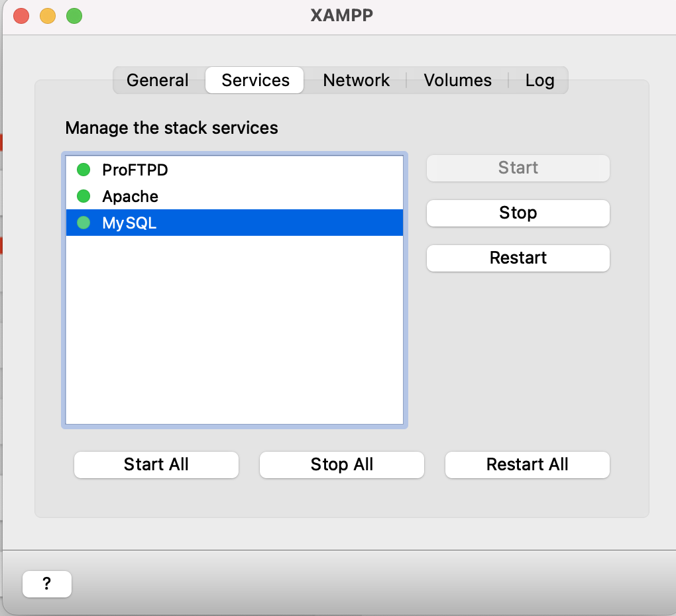
Task: Click Restart All services button
Action: point(528,465)
